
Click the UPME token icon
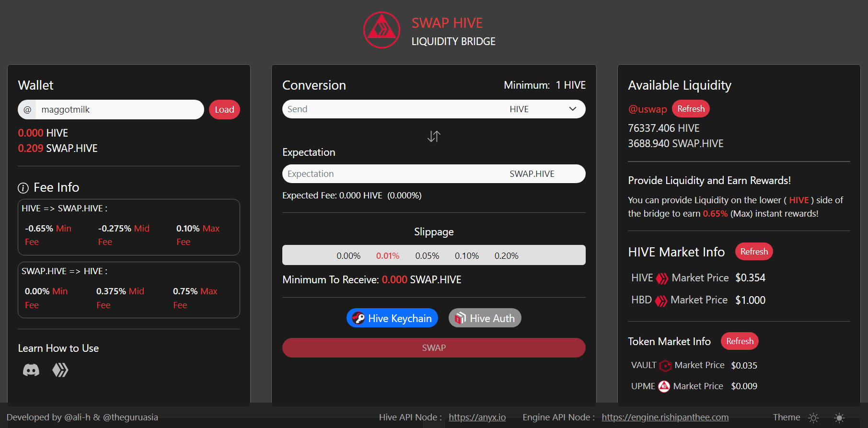coord(664,386)
